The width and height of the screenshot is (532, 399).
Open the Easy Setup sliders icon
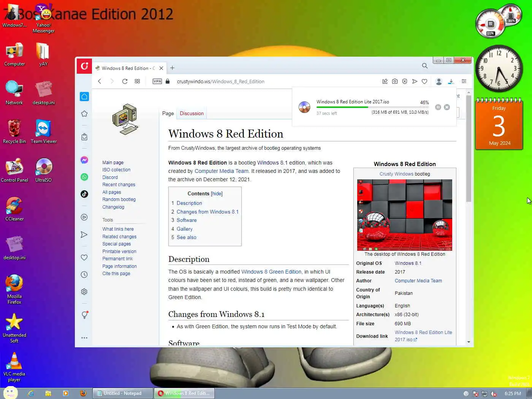(x=464, y=81)
